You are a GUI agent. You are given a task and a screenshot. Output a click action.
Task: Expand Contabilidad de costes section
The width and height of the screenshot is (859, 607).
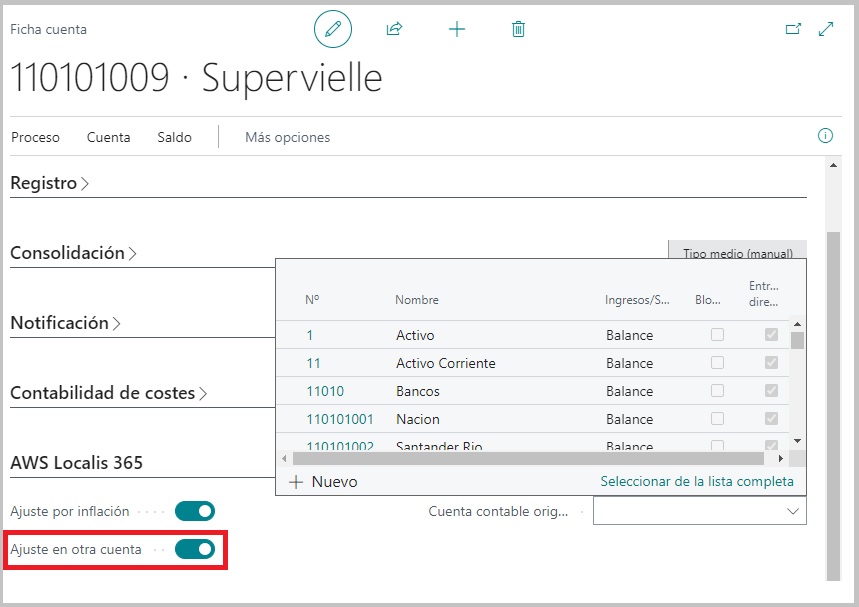[108, 393]
